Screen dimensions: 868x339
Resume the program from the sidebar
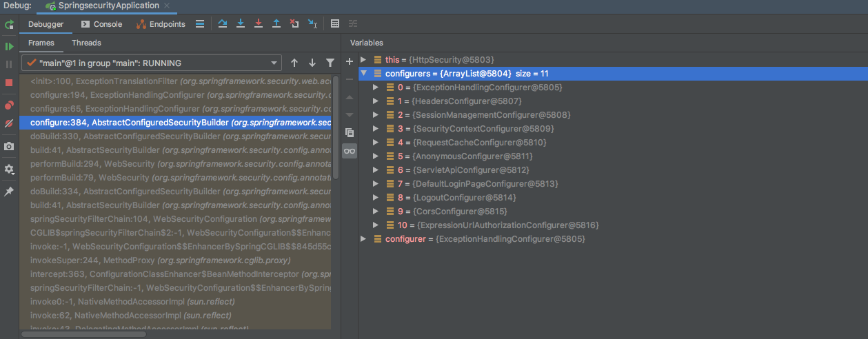tap(9, 46)
